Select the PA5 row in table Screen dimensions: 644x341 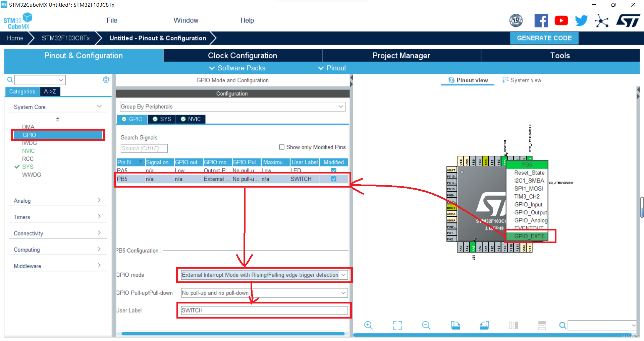point(232,170)
